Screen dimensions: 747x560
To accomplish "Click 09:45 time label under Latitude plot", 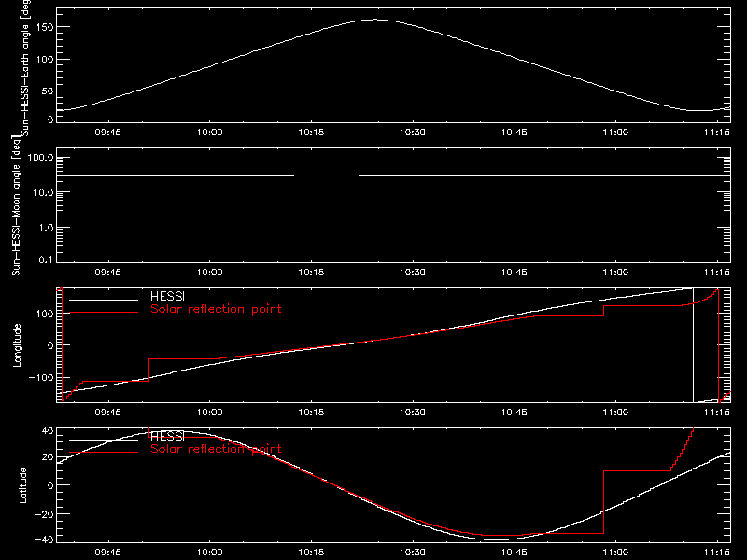I will point(107,553).
